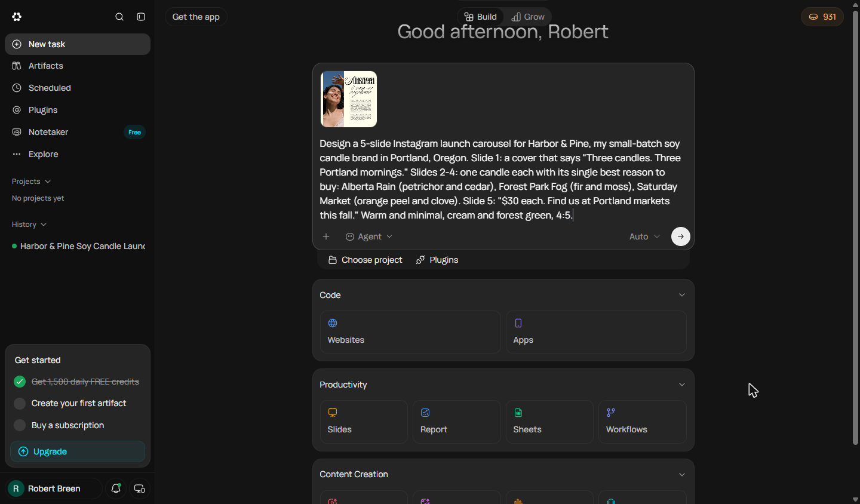The image size is (860, 504).
Task: Collapse the Projects list
Action: [x=31, y=182]
